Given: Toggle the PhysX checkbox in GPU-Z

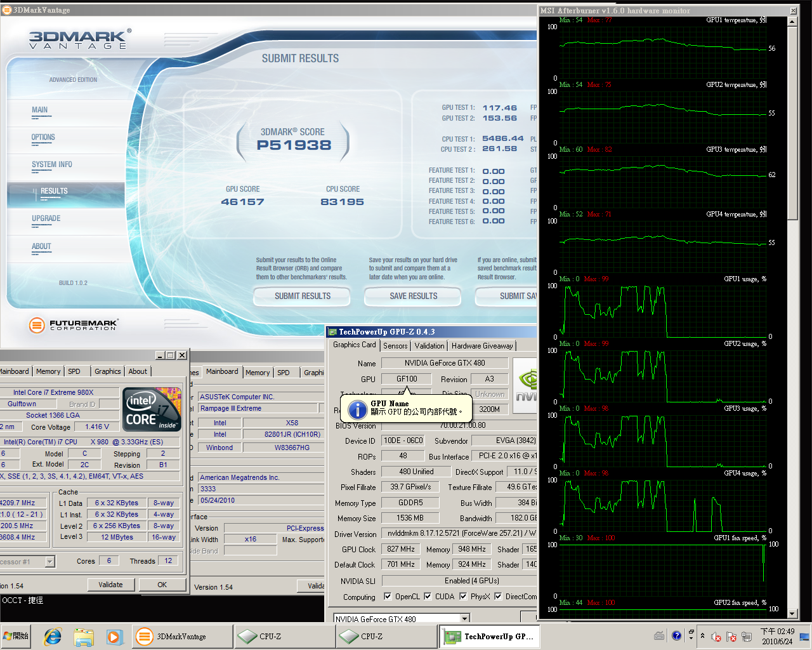Looking at the screenshot, I should [463, 596].
